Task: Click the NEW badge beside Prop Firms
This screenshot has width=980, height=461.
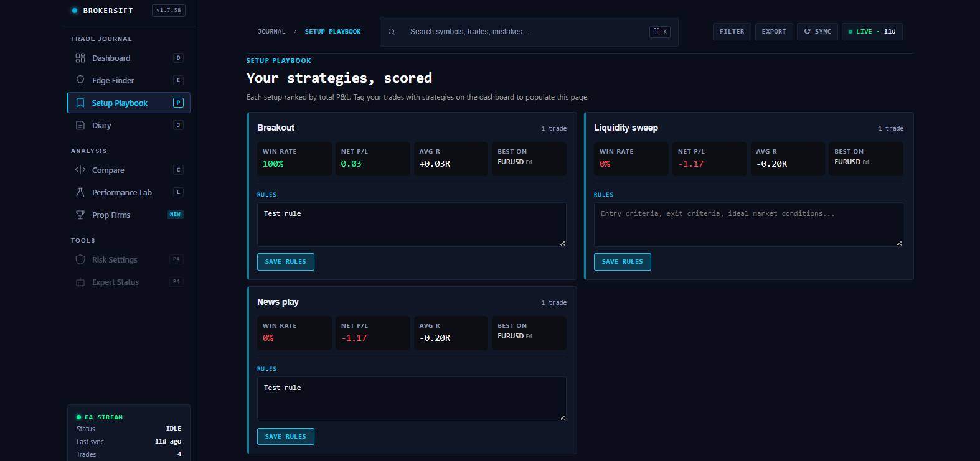Action: pos(176,215)
